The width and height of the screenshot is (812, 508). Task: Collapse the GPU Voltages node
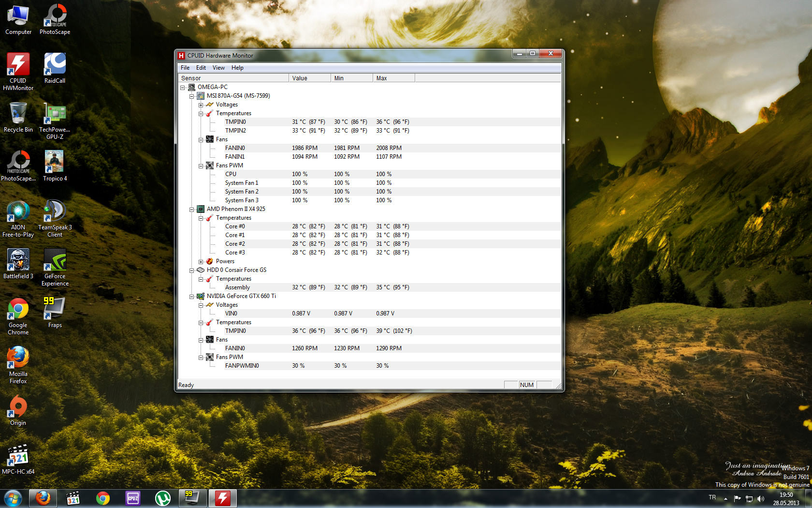[201, 305]
